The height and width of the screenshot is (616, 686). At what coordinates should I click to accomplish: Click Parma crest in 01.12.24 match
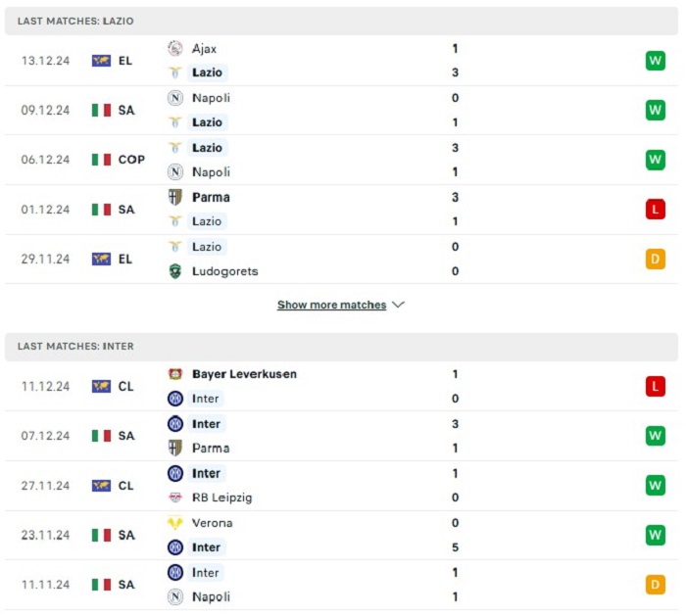click(175, 197)
